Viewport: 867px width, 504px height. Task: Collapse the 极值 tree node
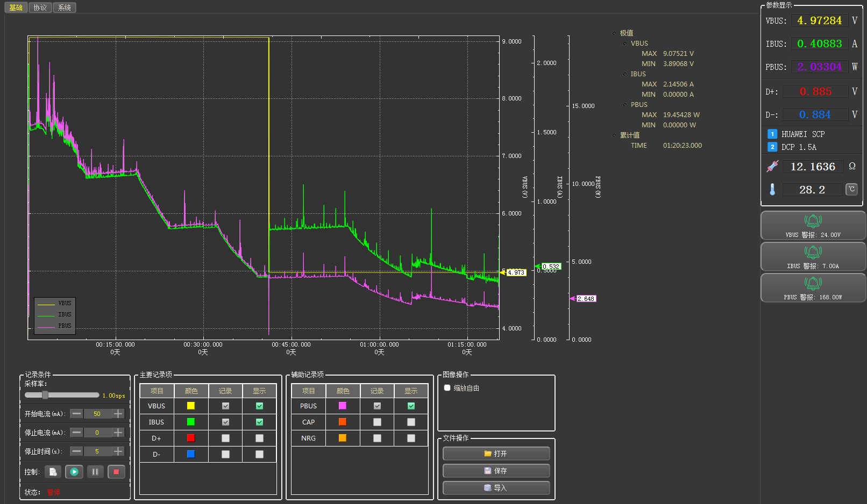[614, 33]
